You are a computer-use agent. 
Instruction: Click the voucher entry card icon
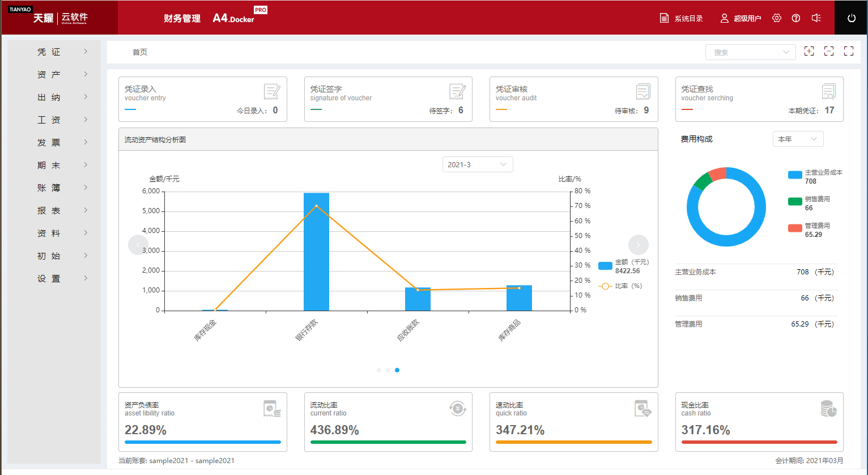coord(272,91)
